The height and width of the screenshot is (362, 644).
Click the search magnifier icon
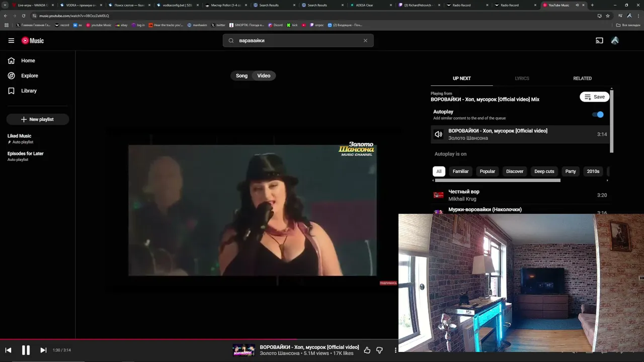(x=231, y=41)
